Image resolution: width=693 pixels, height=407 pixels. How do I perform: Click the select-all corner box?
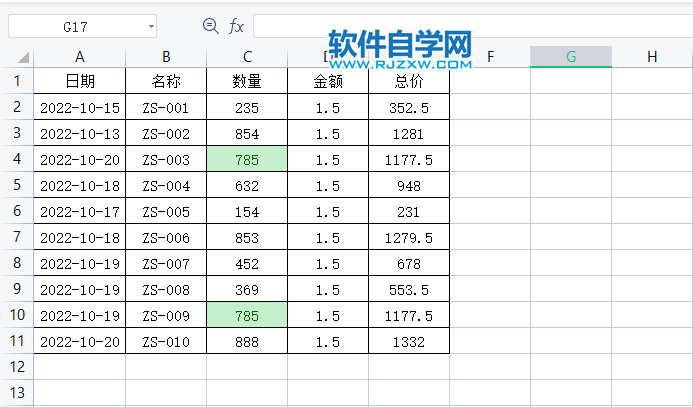point(16,57)
